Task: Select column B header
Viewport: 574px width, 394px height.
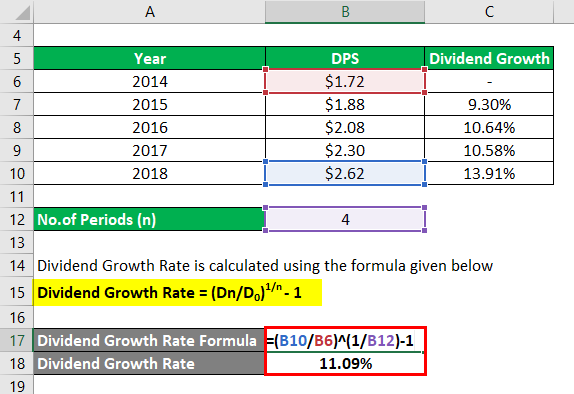Action: coord(345,12)
